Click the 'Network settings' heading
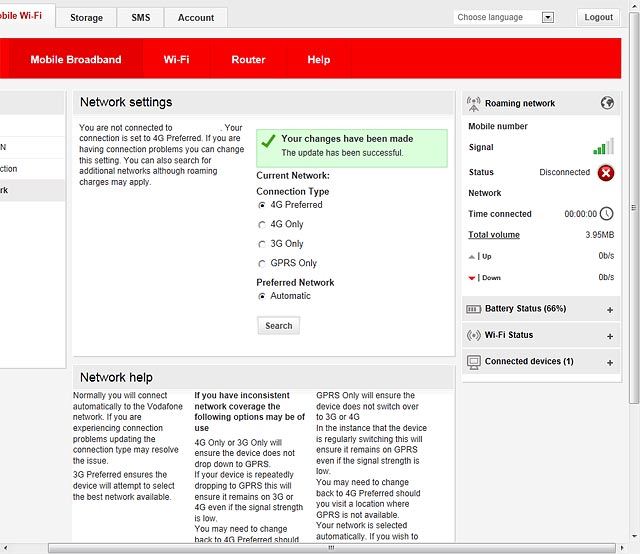The width and height of the screenshot is (640, 554). 126,102
